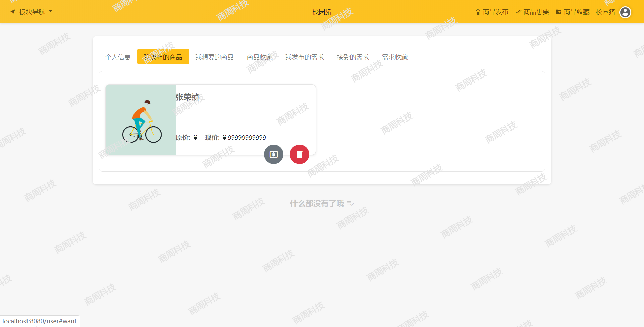Image resolution: width=644 pixels, height=327 pixels.
Task: Delete the product with the red trash button
Action: tap(300, 154)
